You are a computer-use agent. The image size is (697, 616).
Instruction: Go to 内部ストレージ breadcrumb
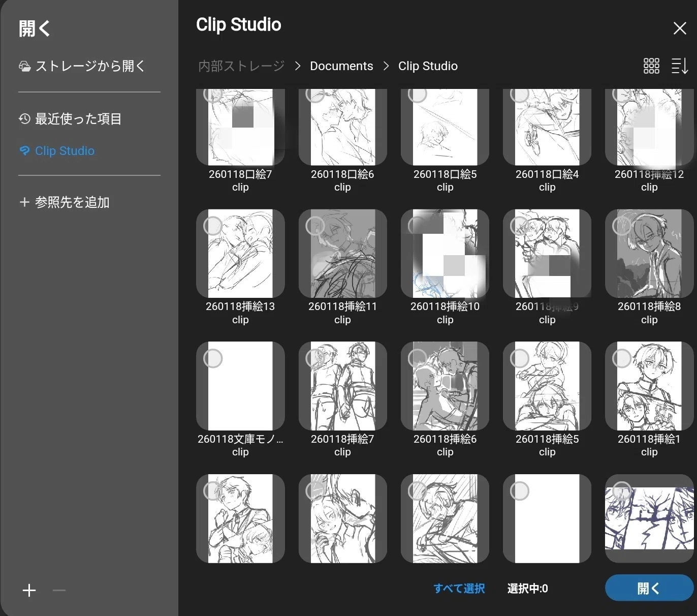(x=241, y=66)
